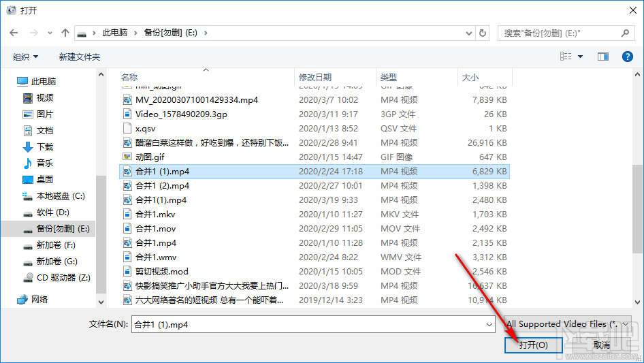Click the search magnifier icon
The height and width of the screenshot is (363, 644).
click(x=625, y=33)
